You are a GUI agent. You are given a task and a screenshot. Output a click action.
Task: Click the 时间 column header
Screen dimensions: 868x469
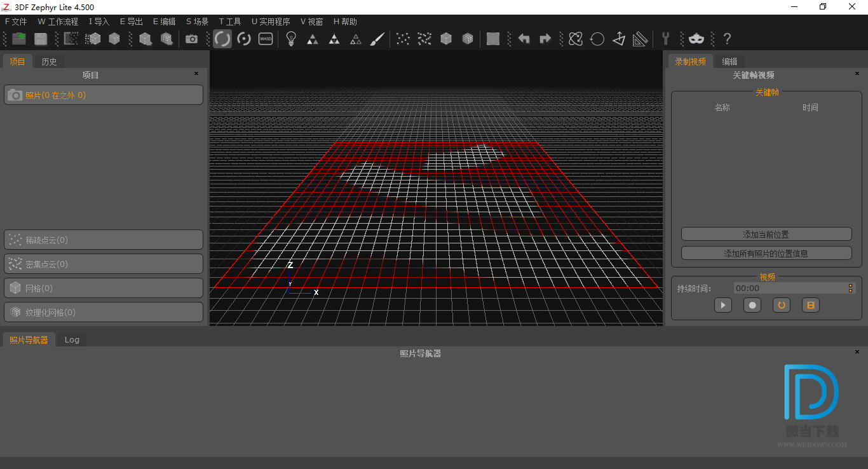[810, 107]
